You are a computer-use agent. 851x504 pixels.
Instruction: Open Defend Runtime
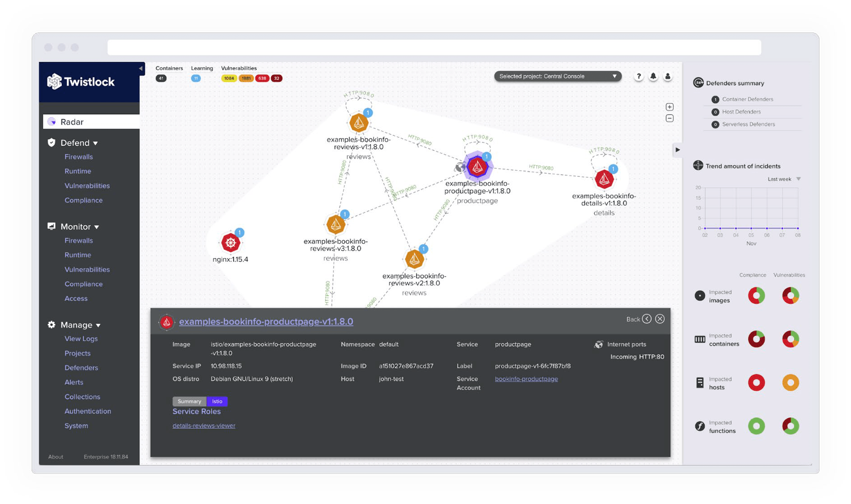pyautogui.click(x=78, y=171)
